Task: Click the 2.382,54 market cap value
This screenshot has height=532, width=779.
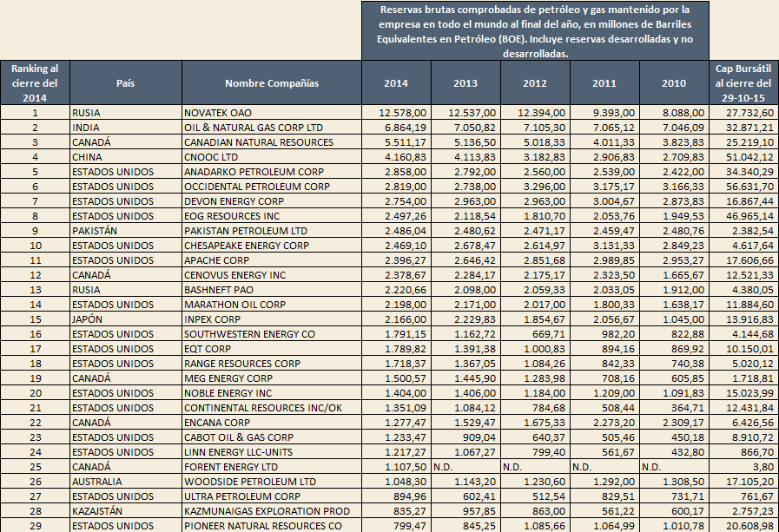Action: click(x=743, y=231)
